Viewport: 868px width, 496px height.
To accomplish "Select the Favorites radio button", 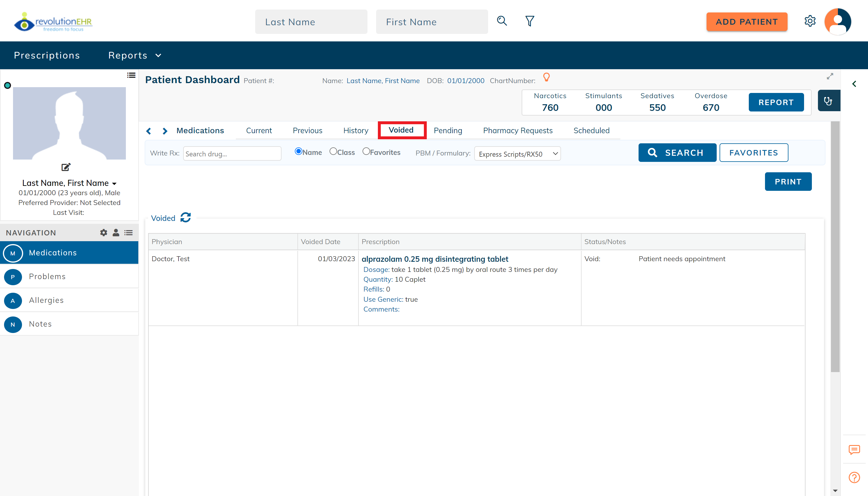I will (366, 152).
